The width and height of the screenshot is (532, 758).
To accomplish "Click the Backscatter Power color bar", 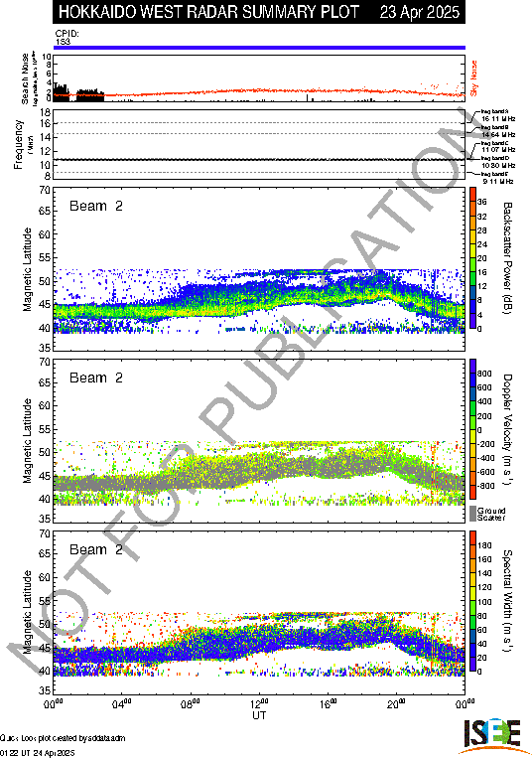I will pyautogui.click(x=472, y=258).
